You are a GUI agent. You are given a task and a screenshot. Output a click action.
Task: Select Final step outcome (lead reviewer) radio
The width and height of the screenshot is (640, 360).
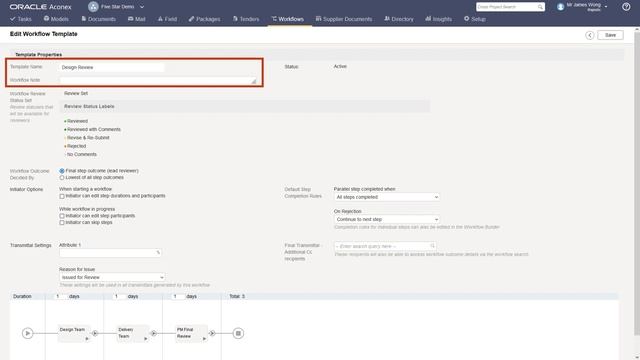(62, 171)
